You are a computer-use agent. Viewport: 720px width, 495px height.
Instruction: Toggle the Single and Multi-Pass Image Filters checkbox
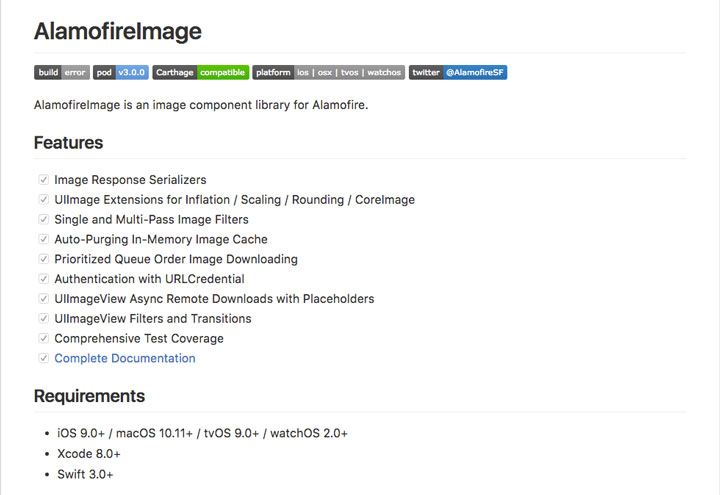(x=44, y=219)
